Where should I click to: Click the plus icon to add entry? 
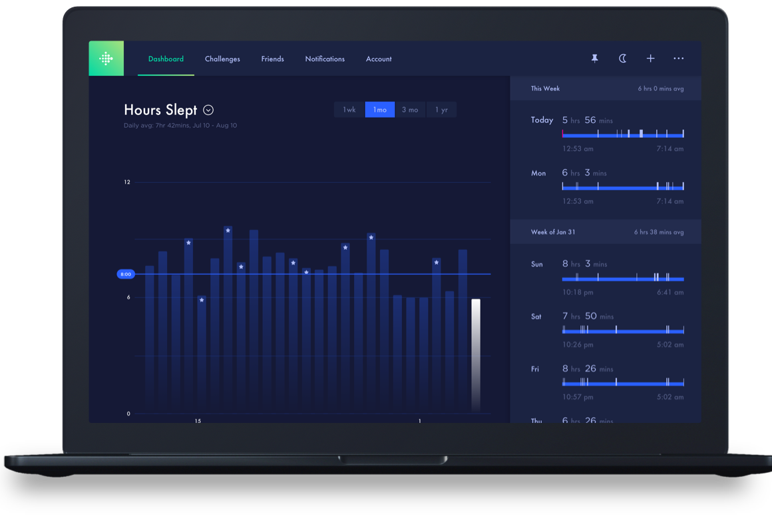point(650,59)
